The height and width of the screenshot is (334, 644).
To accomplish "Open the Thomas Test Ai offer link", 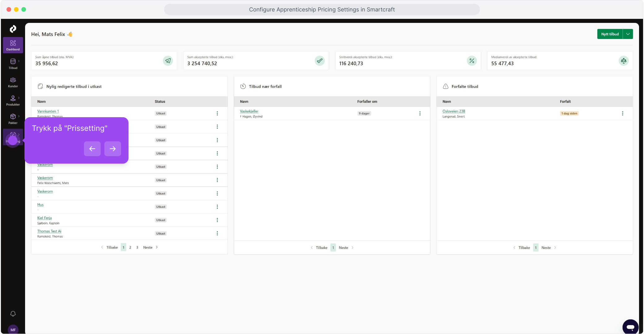I will 49,231.
